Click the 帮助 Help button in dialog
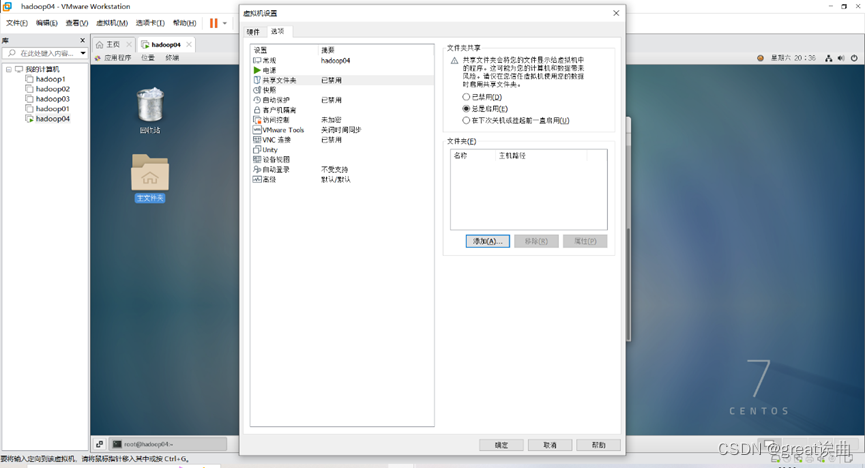Viewport: 865px width, 468px height. point(599,445)
